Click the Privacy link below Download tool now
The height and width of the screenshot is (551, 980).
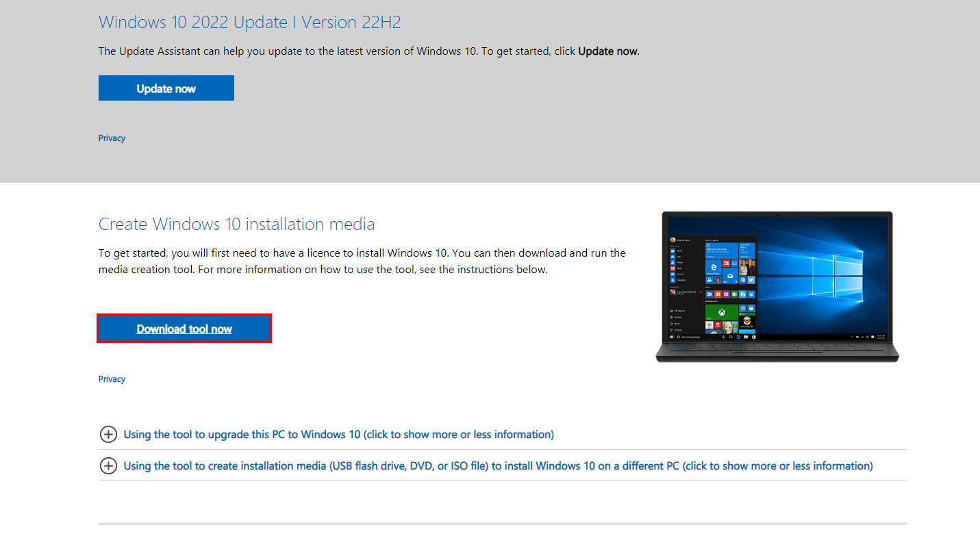[x=112, y=379]
